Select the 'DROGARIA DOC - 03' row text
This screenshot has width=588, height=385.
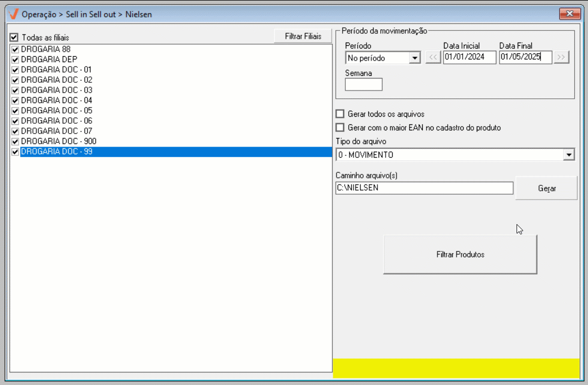pyautogui.click(x=57, y=90)
